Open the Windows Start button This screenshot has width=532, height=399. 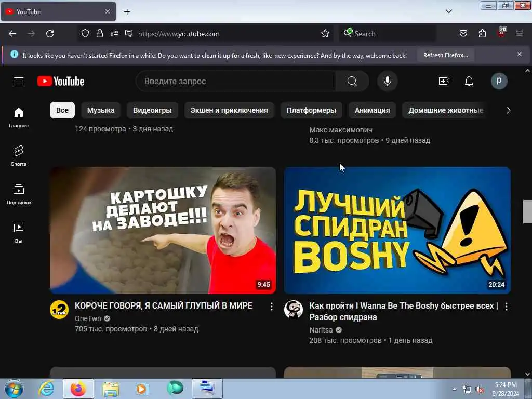click(x=14, y=389)
